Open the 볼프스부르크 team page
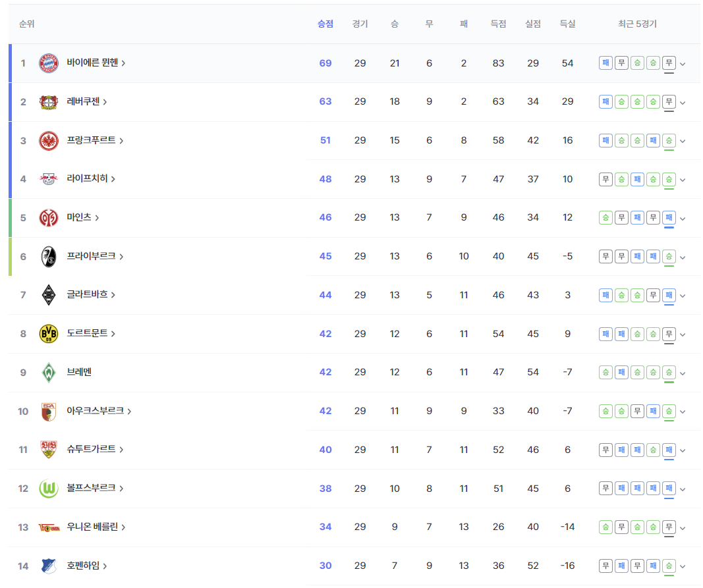This screenshot has width=703, height=588. (x=95, y=488)
